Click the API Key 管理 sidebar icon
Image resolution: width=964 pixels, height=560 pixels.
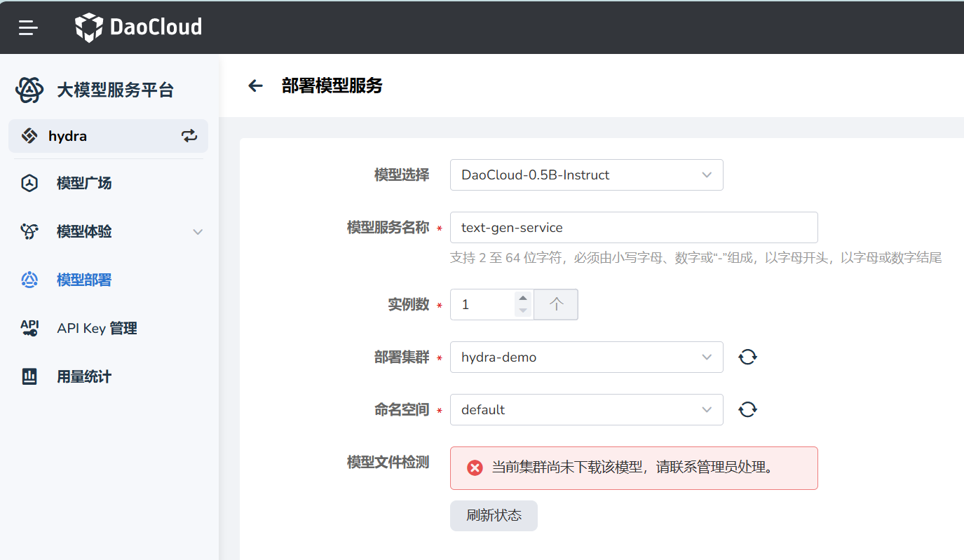click(29, 328)
